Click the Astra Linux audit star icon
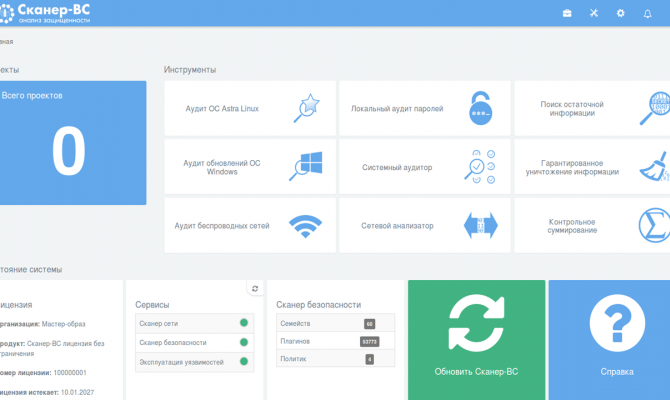Viewport: 670px width, 400px height. tap(307, 108)
